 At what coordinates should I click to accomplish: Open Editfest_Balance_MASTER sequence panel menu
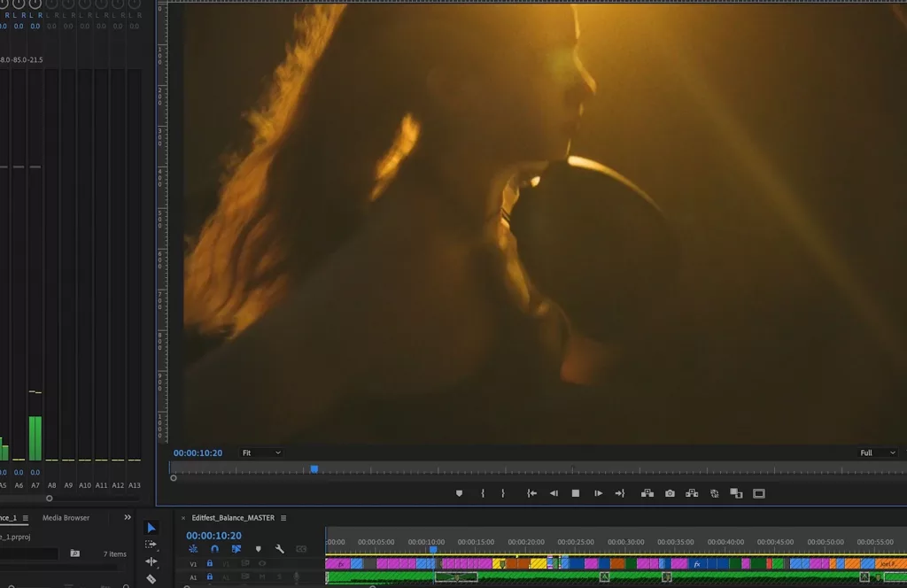tap(283, 518)
